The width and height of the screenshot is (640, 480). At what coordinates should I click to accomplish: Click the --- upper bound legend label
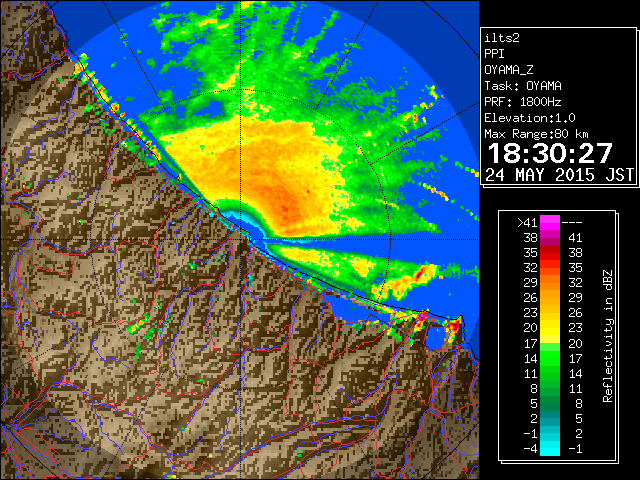572,223
